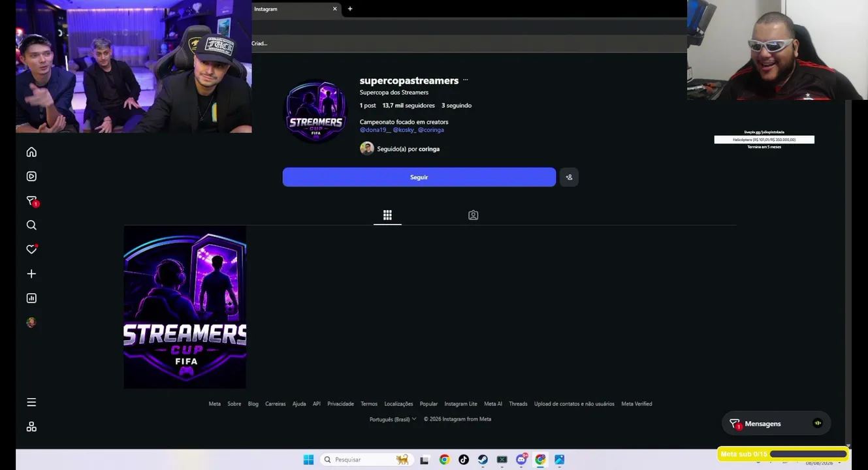This screenshot has height=470, width=868.
Task: Click the messages icon in Mensagens widget
Action: 735,424
